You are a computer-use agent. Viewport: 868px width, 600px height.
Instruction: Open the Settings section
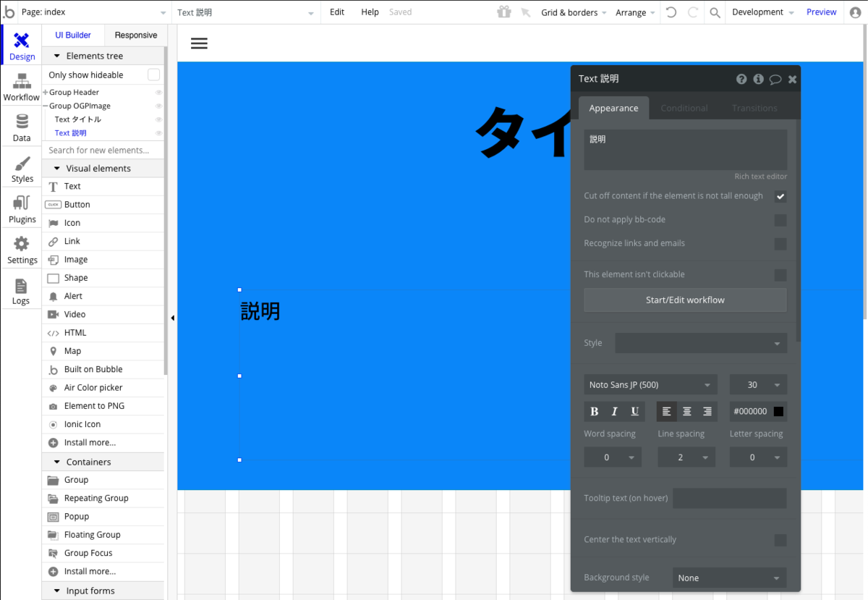[x=22, y=250]
